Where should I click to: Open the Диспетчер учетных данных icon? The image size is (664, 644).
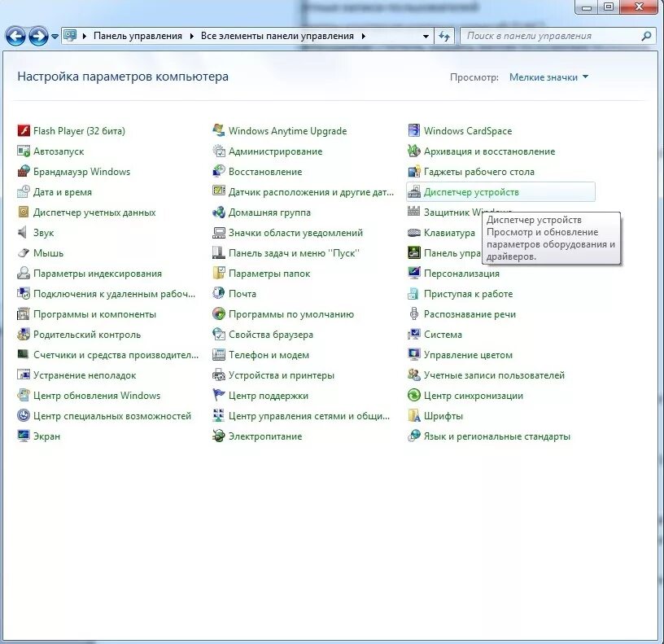coord(24,212)
